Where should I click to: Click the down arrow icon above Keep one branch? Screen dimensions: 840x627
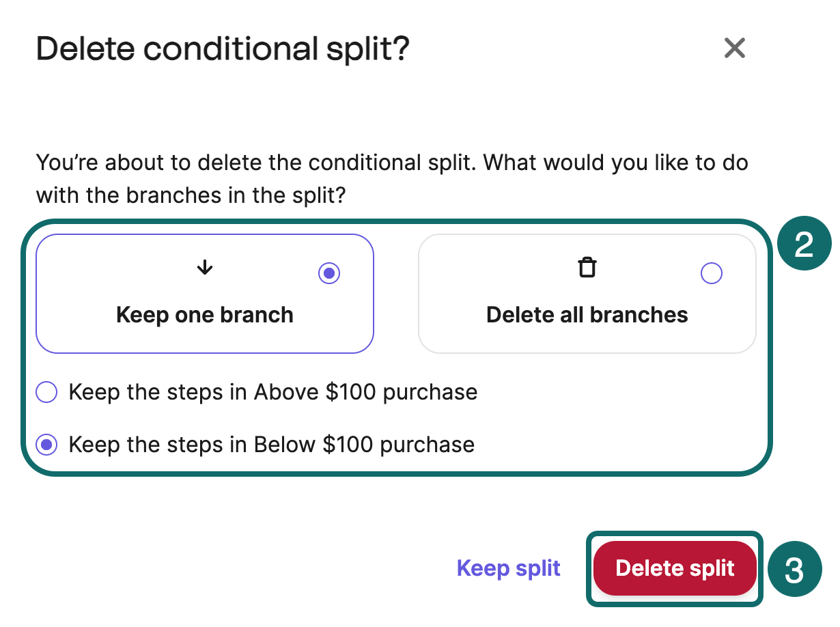205,268
